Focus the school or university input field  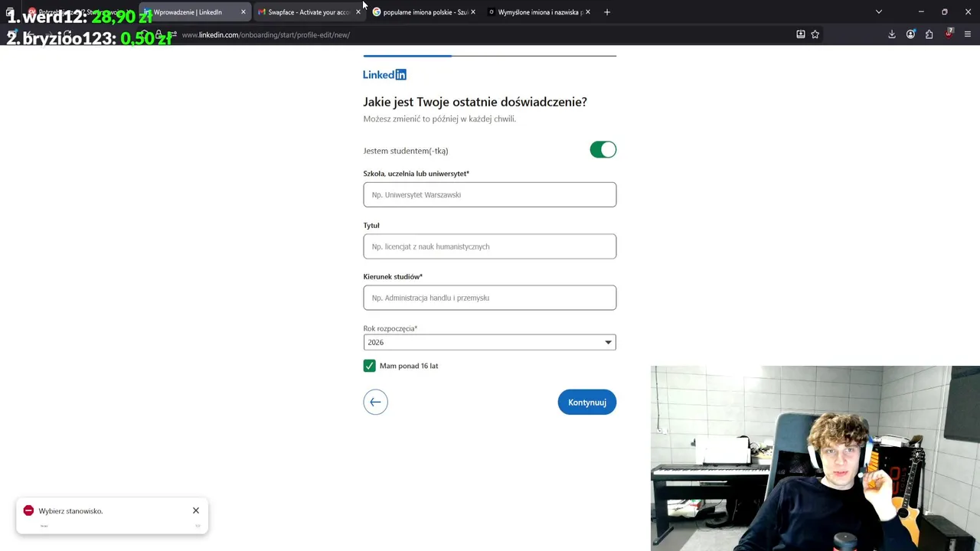489,194
